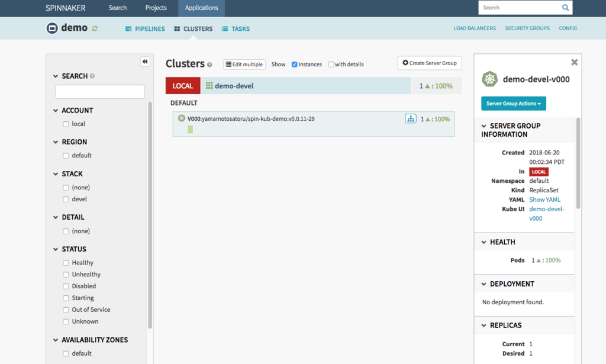The image size is (606, 364).
Task: Close the demo-devel-v000 details panel
Action: pos(574,62)
